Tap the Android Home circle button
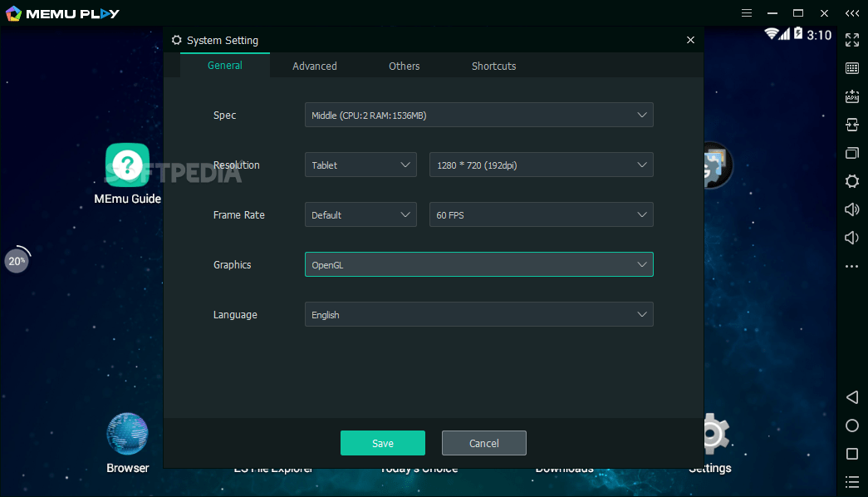The image size is (868, 497). 852,426
